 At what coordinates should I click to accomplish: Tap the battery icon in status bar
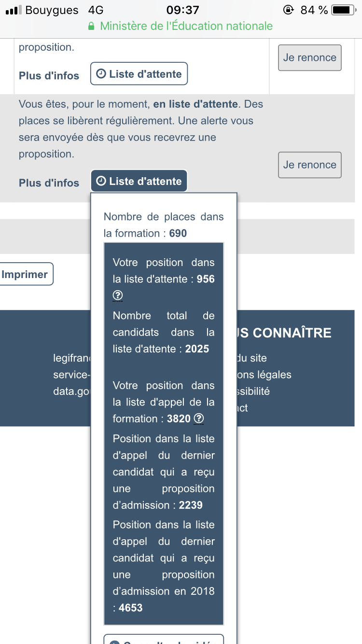[343, 10]
